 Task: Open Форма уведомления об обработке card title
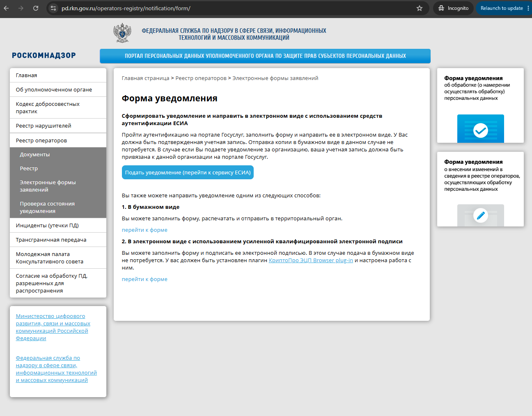473,78
